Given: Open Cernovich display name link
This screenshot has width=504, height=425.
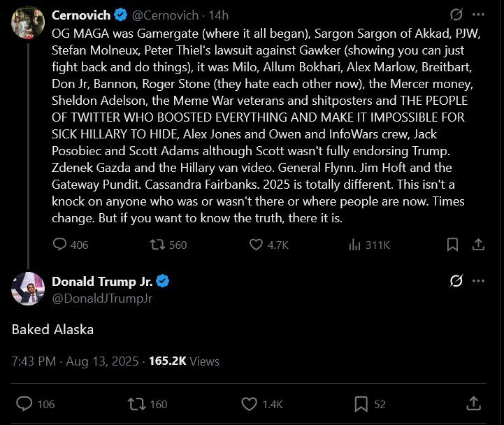Looking at the screenshot, I should tap(80, 15).
